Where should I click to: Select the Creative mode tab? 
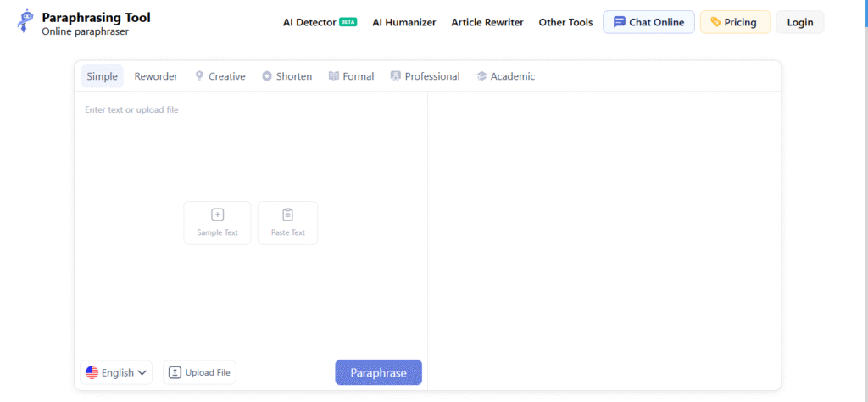click(x=220, y=76)
